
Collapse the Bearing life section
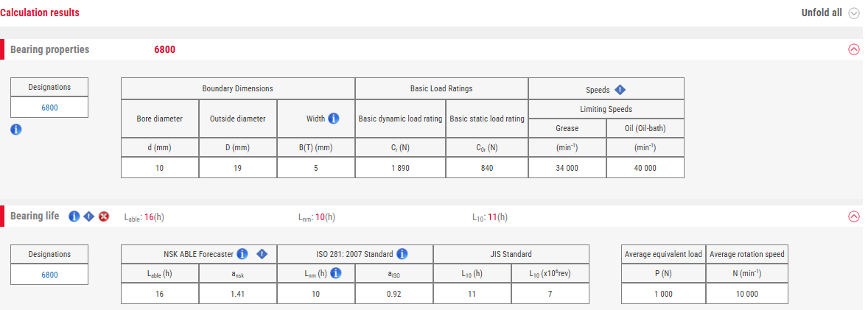coord(853,216)
